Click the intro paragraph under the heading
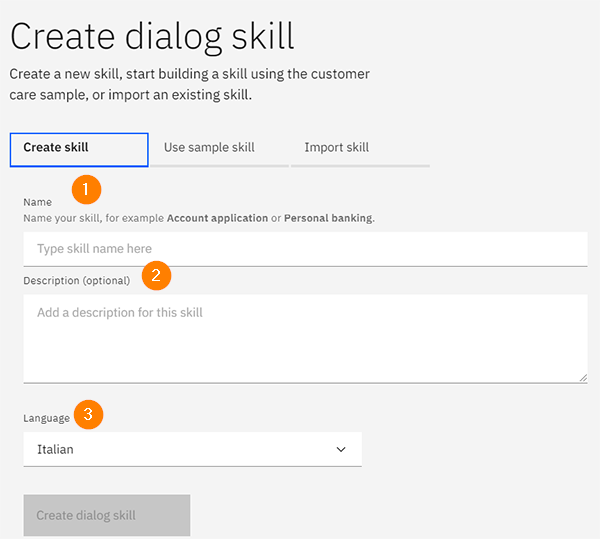Image resolution: width=600 pixels, height=539 pixels. point(190,84)
